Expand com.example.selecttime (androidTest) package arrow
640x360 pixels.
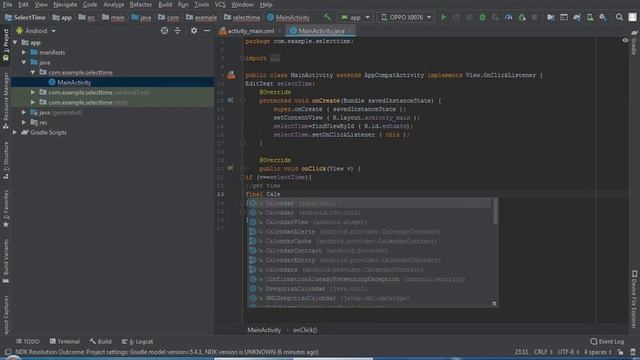[x=33, y=92]
